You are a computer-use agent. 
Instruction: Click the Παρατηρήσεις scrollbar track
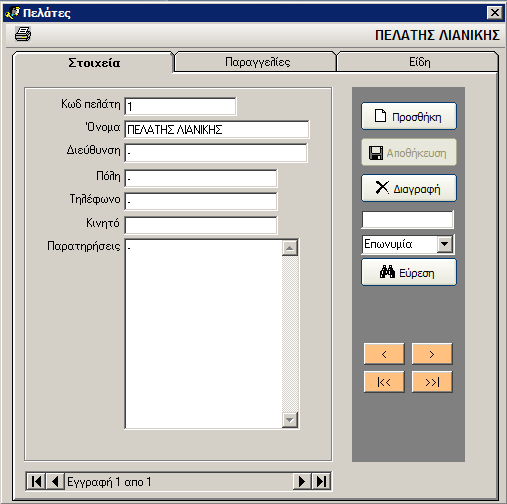(x=290, y=334)
